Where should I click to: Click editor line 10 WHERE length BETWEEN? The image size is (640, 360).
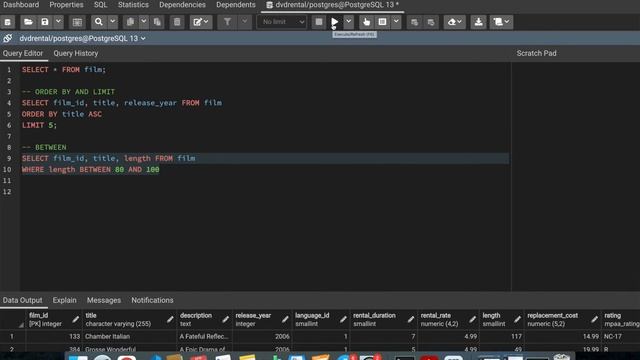[x=91, y=169]
